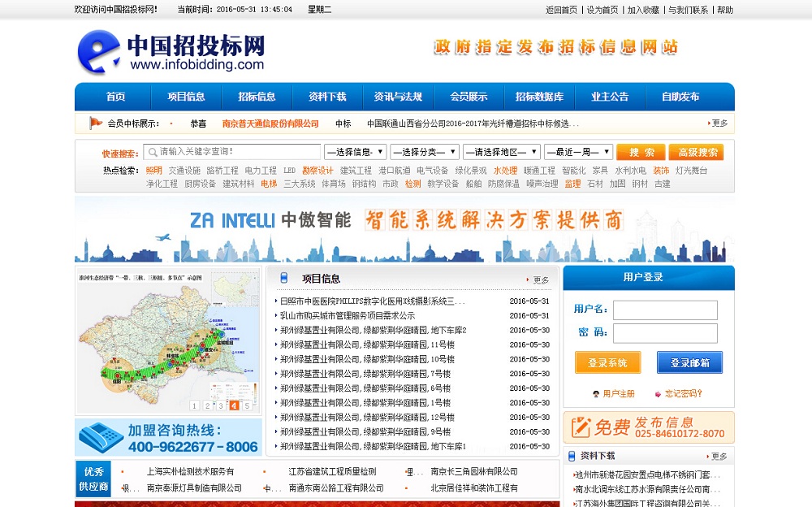The height and width of the screenshot is (507, 812).
Task: Focus the 用户名 input field
Action: pyautogui.click(x=665, y=310)
